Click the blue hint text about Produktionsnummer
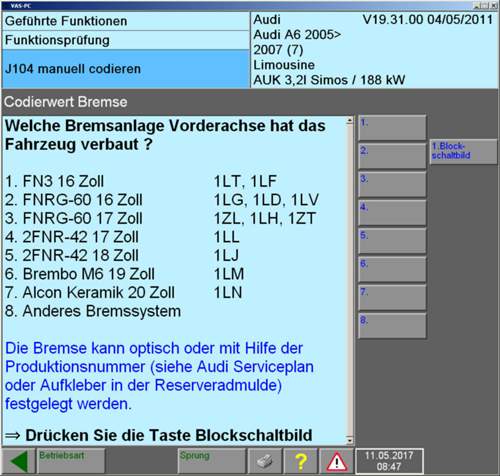This screenshot has width=500, height=476. click(x=159, y=376)
